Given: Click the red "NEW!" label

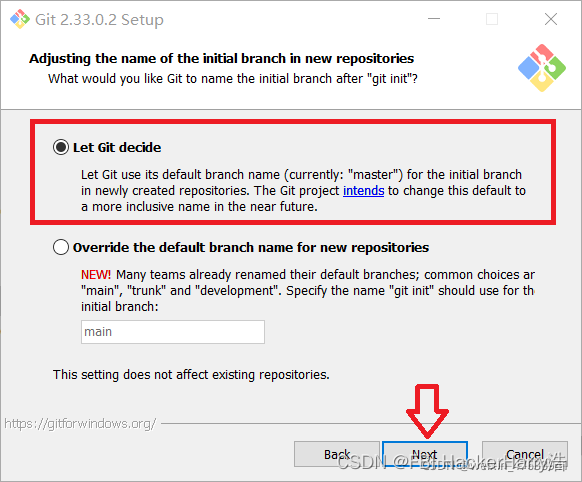Looking at the screenshot, I should click(x=96, y=275).
